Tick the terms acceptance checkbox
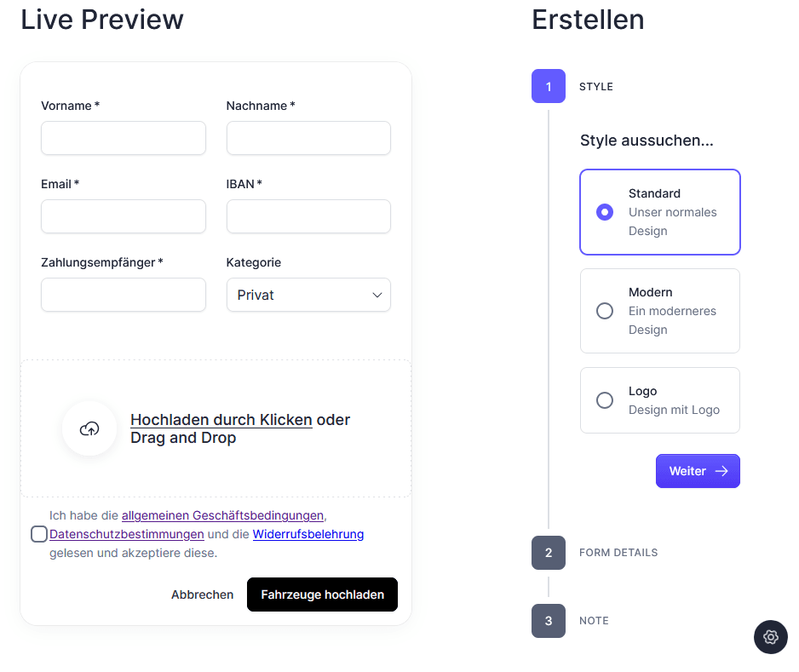This screenshot has width=799, height=672. (38, 534)
